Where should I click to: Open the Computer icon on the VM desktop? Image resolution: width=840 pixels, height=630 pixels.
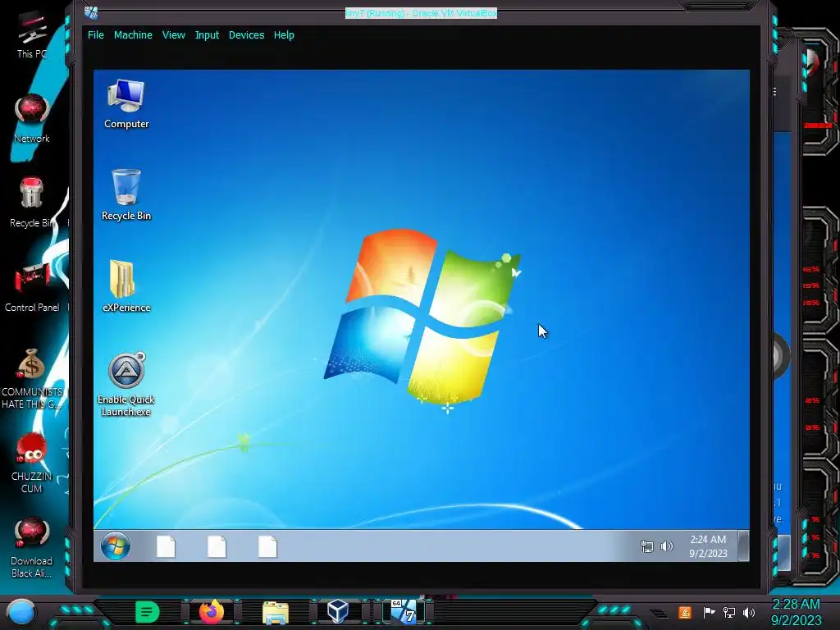126,104
